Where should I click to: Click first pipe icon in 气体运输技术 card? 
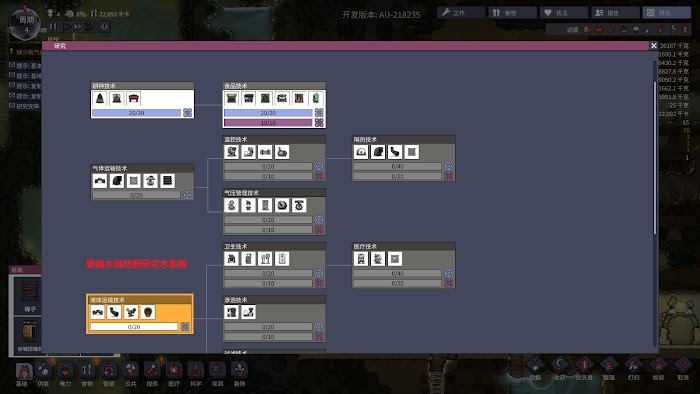pos(100,181)
